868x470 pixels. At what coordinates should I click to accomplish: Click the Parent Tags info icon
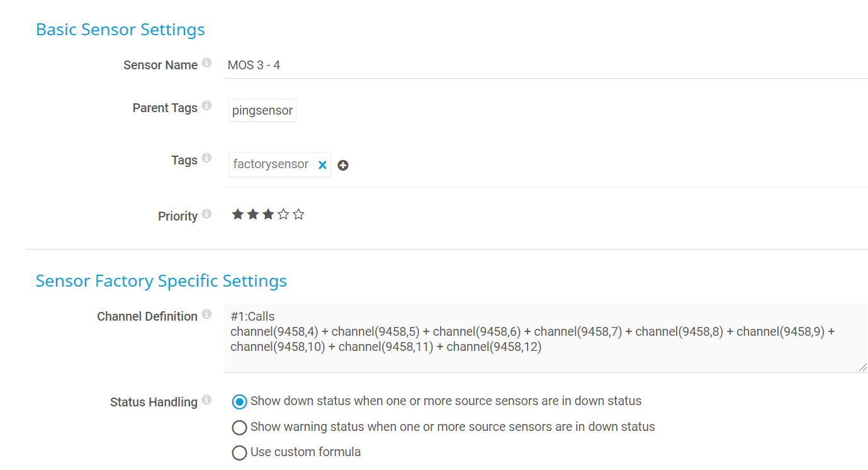pos(206,106)
